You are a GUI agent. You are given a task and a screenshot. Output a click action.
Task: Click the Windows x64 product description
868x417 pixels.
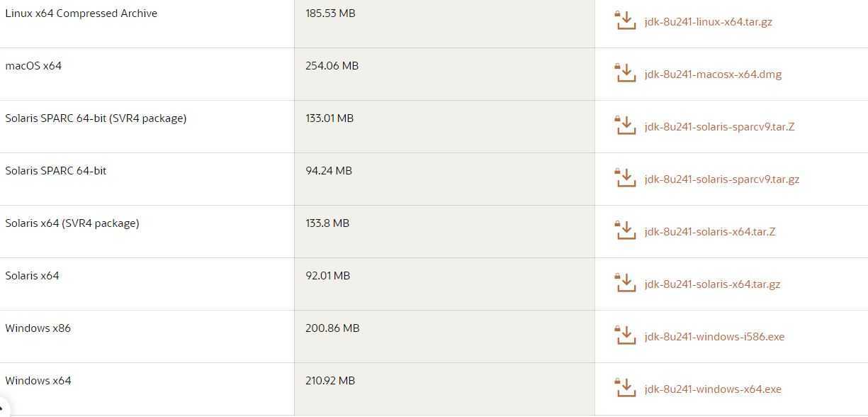coord(38,381)
